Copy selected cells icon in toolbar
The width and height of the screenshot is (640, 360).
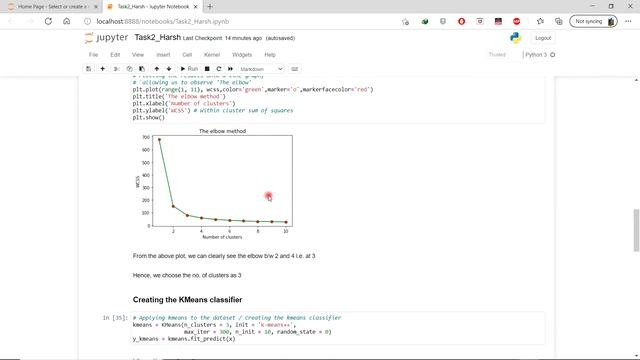(129, 69)
